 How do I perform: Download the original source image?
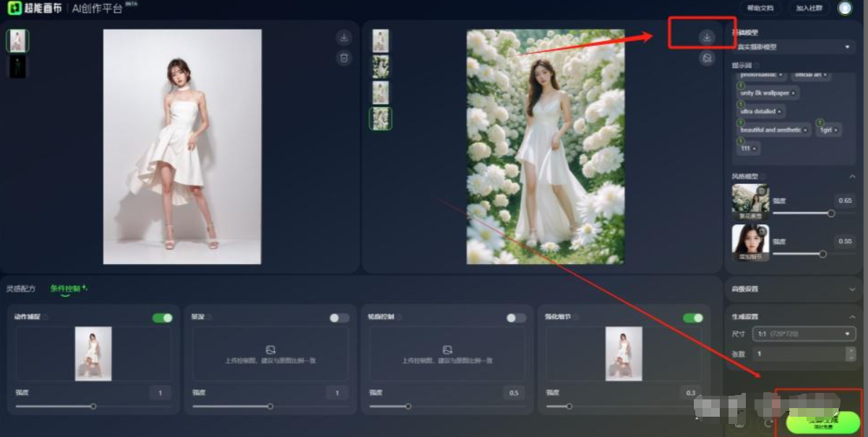(344, 37)
